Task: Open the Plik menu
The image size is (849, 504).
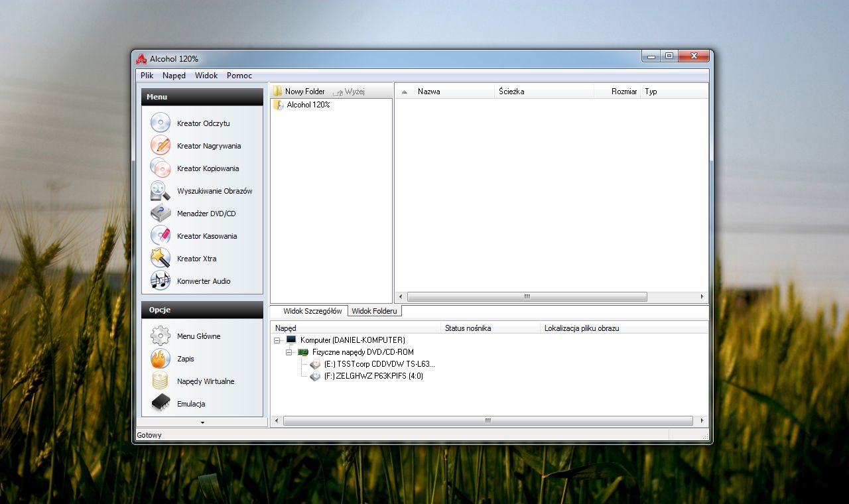Action: coord(147,76)
